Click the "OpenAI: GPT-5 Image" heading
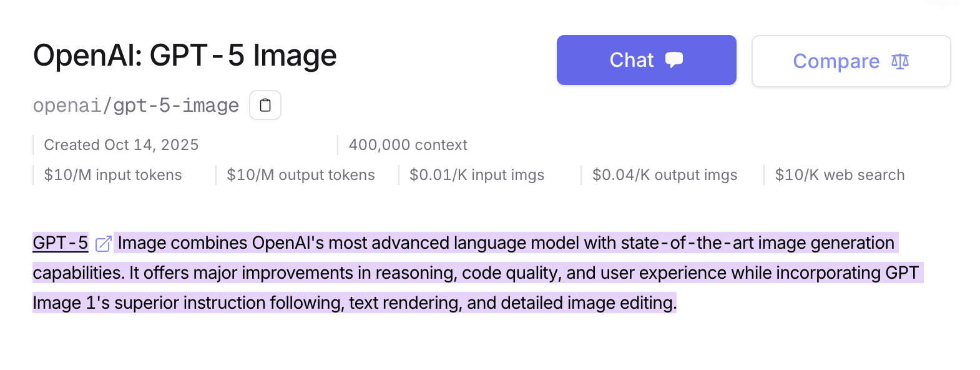Screen dimensions: 980x370 [x=185, y=55]
